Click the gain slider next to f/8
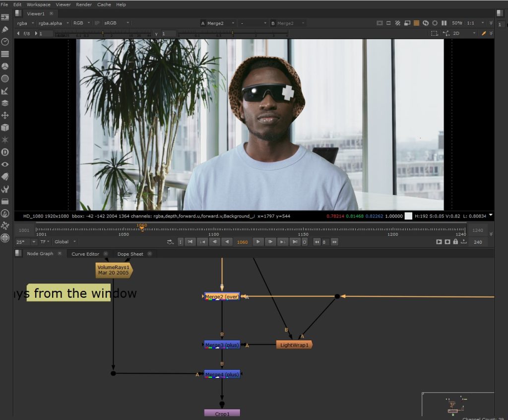Screen dimensions: 508x420 (103, 33)
